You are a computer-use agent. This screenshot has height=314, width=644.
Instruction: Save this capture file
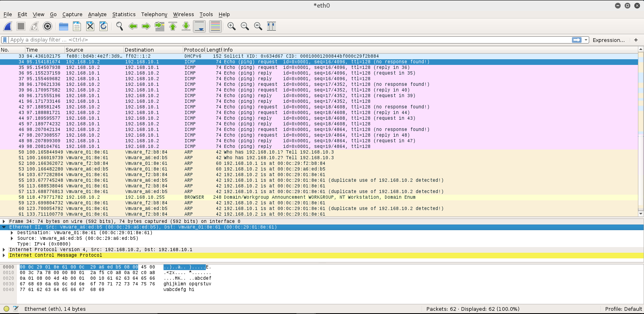(x=77, y=26)
